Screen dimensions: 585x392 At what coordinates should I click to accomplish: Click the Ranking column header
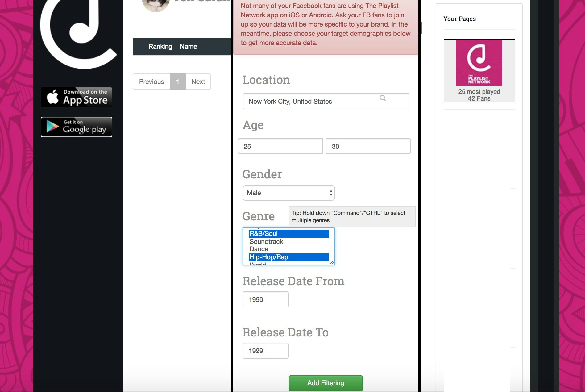click(x=160, y=47)
